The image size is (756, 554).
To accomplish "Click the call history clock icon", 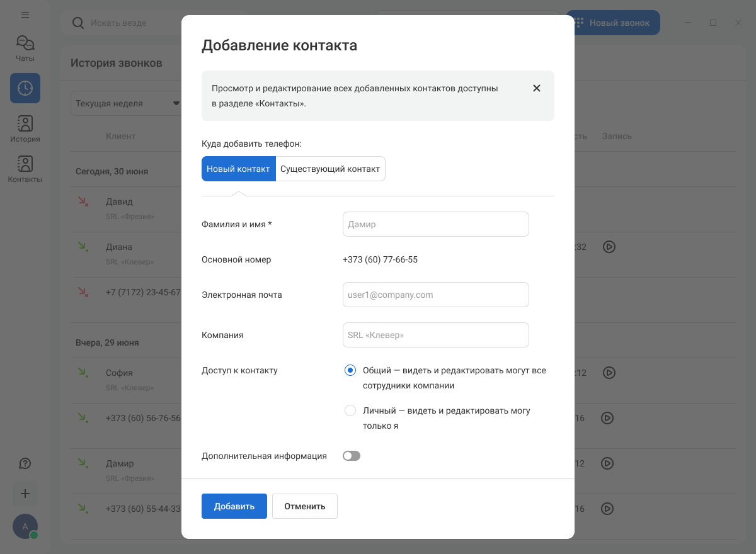I will [25, 88].
